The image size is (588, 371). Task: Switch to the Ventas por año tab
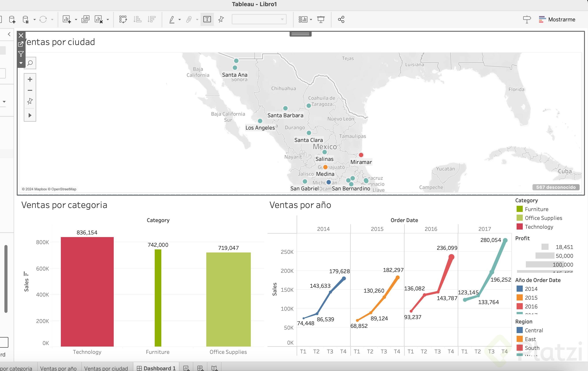tap(58, 368)
